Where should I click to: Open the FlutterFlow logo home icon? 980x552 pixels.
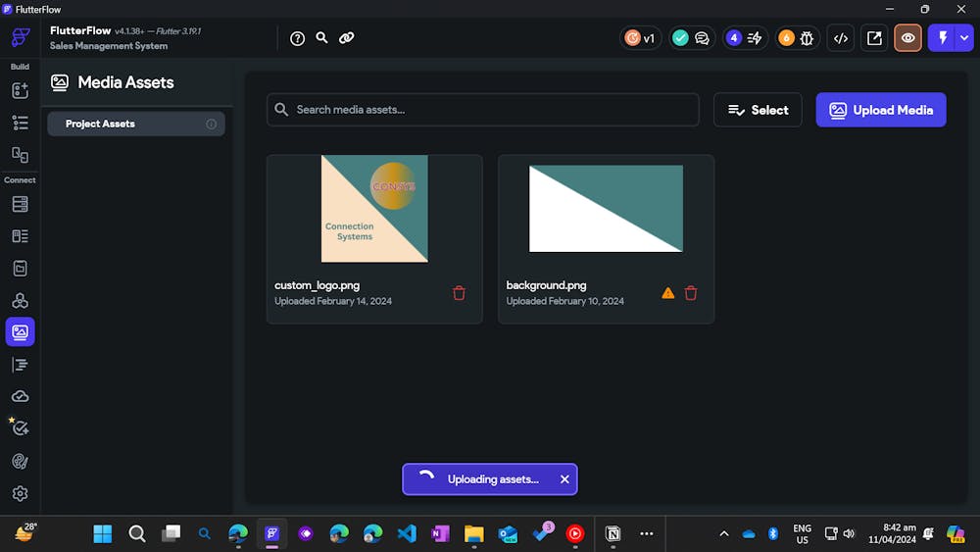pos(20,37)
